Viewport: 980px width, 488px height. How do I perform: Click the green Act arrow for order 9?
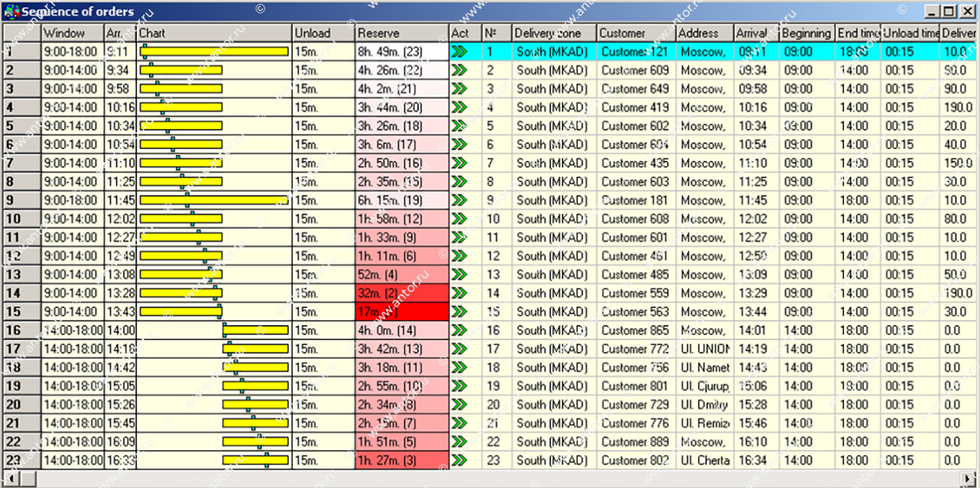pos(460,200)
